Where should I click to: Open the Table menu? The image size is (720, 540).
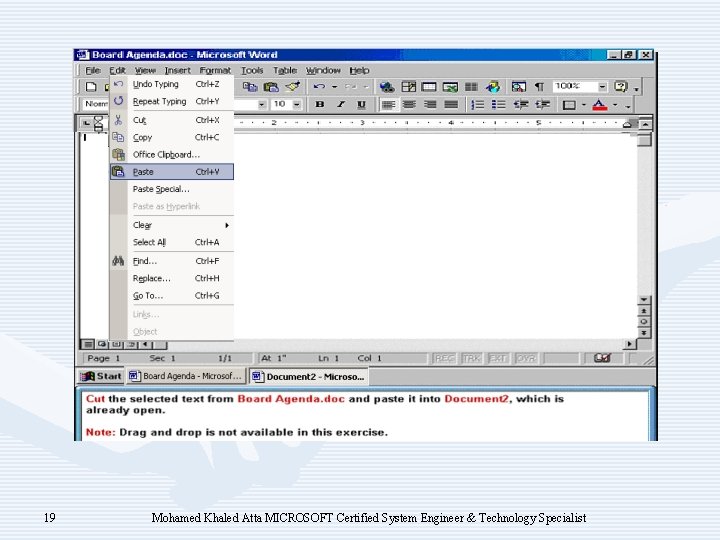tap(285, 70)
